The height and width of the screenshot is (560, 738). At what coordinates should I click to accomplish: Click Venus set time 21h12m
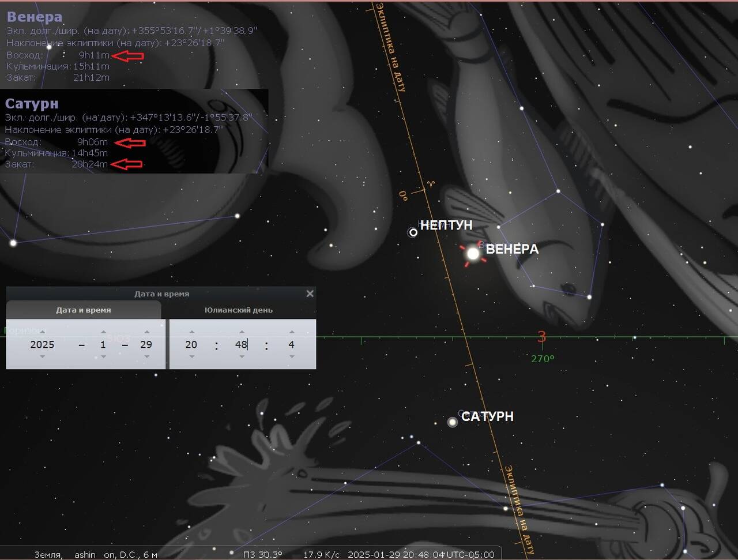click(x=91, y=77)
